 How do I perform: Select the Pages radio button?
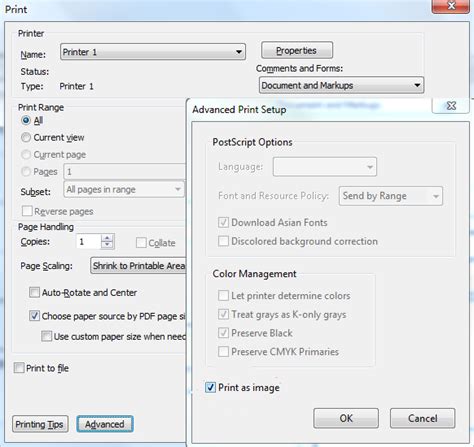coord(26,172)
